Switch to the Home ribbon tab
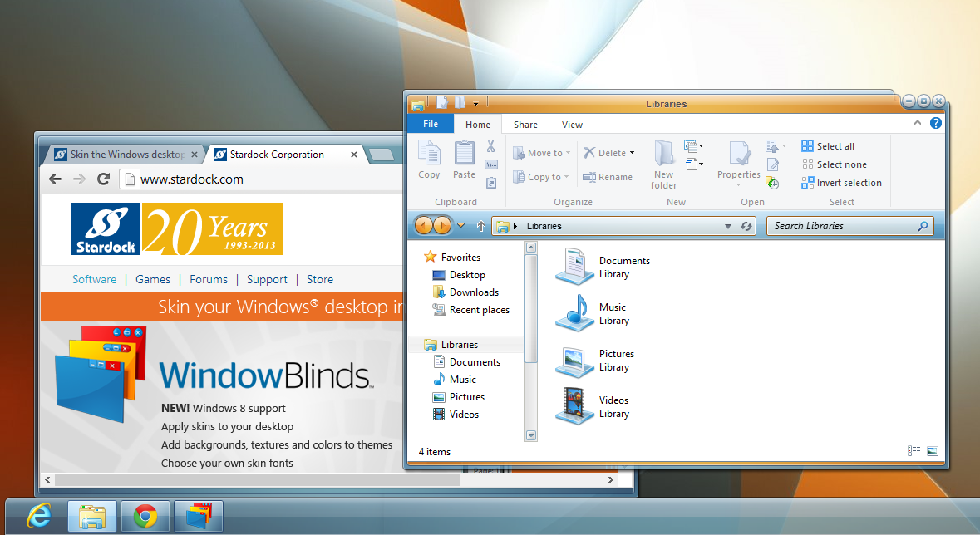The height and width of the screenshot is (535, 980). [x=477, y=125]
